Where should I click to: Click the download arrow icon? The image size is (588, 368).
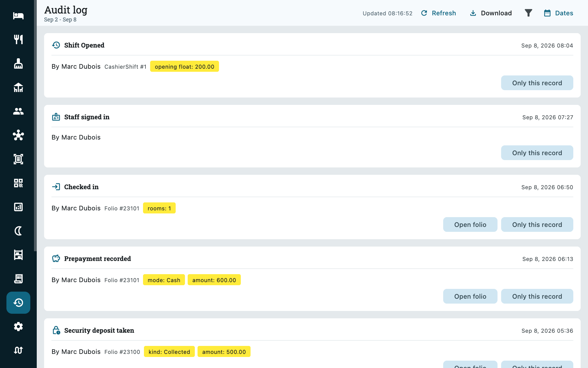tap(473, 13)
